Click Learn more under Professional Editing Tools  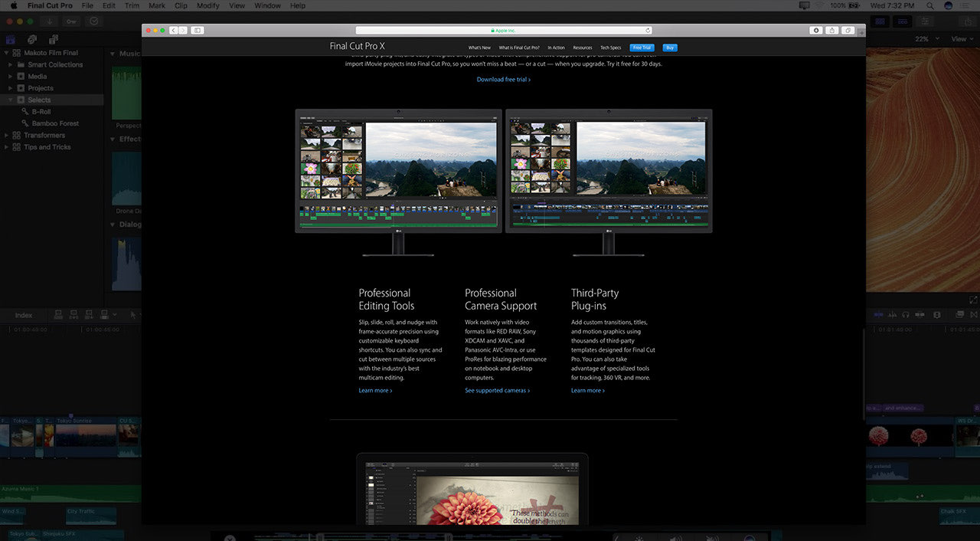[375, 391]
